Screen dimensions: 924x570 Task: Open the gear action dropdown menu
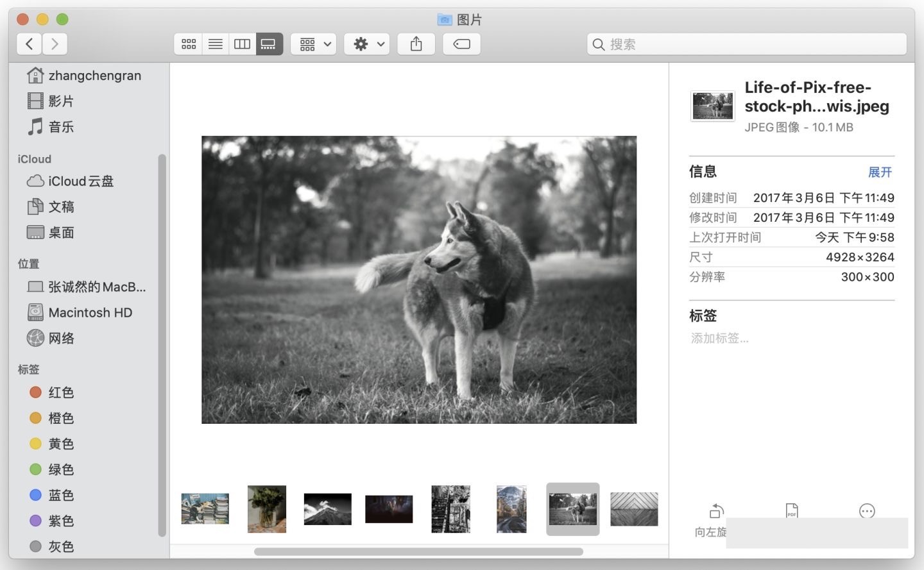[x=367, y=44]
